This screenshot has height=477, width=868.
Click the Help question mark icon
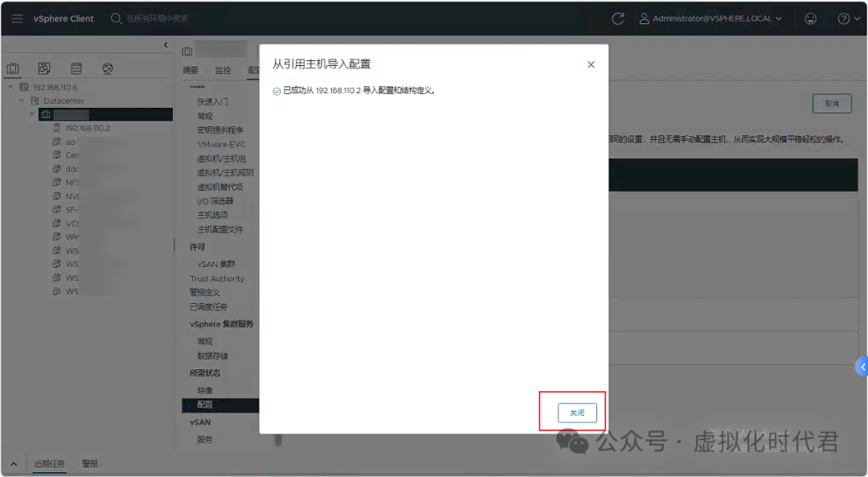[841, 18]
